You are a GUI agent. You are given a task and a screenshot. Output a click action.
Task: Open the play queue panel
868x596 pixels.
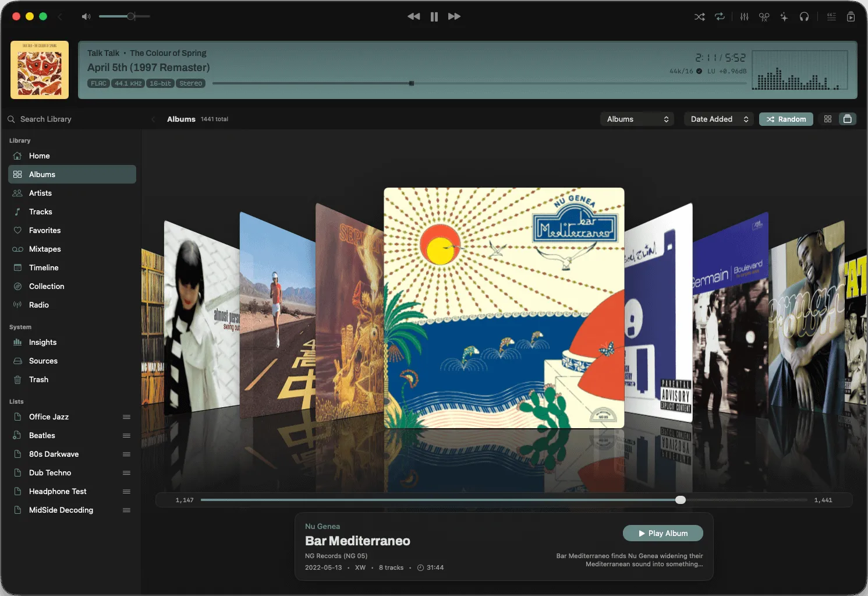pos(851,17)
